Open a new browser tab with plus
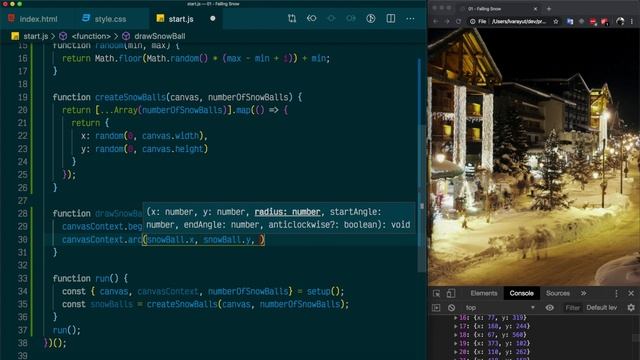Screen dimensions: 640x360 click(x=549, y=9)
